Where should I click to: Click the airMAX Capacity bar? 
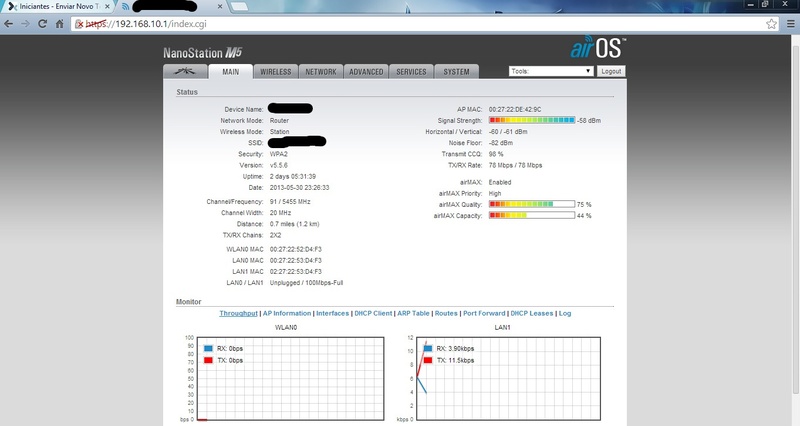(x=532, y=215)
